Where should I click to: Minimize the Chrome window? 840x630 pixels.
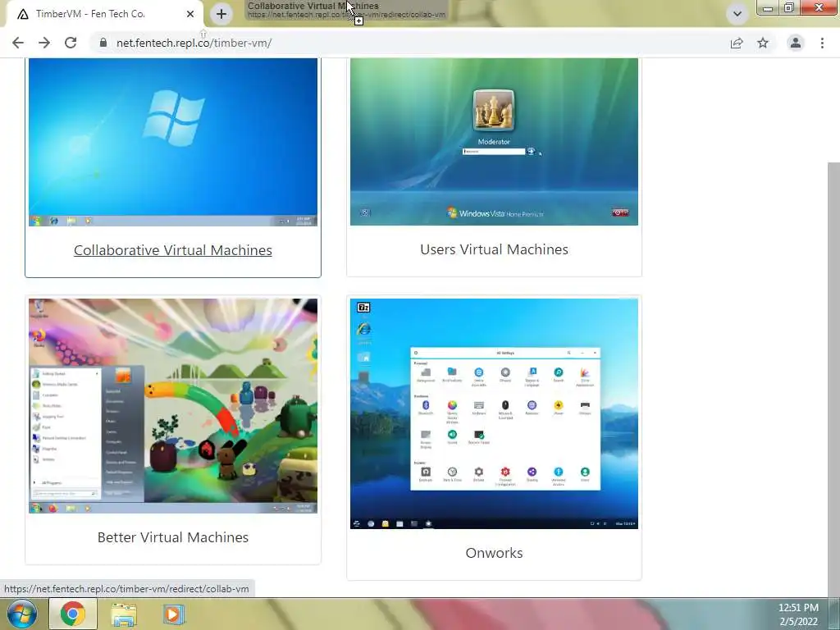[x=768, y=8]
